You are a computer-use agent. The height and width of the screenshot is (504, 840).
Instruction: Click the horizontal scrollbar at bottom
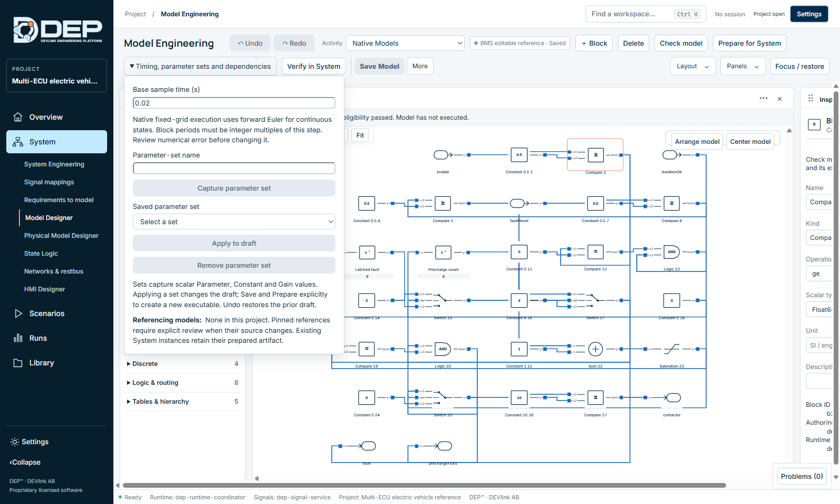(x=424, y=486)
